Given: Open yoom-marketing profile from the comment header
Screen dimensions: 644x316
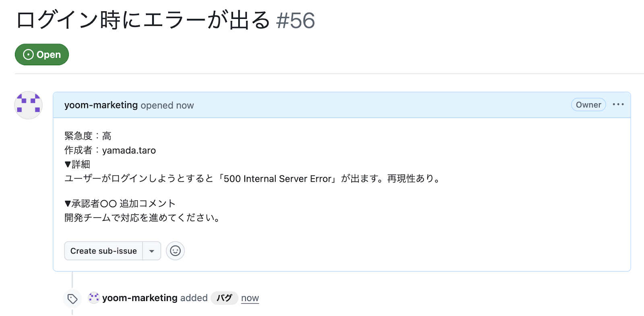Looking at the screenshot, I should [101, 105].
